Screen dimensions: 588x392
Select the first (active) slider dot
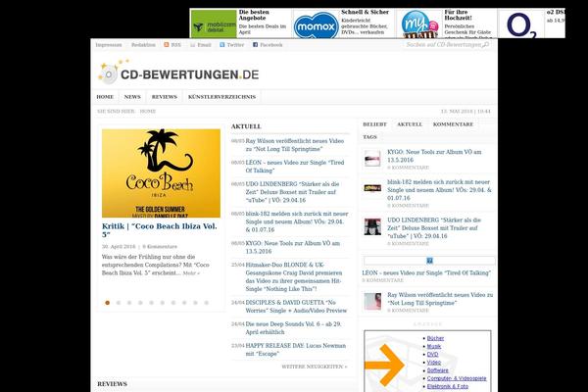107,303
